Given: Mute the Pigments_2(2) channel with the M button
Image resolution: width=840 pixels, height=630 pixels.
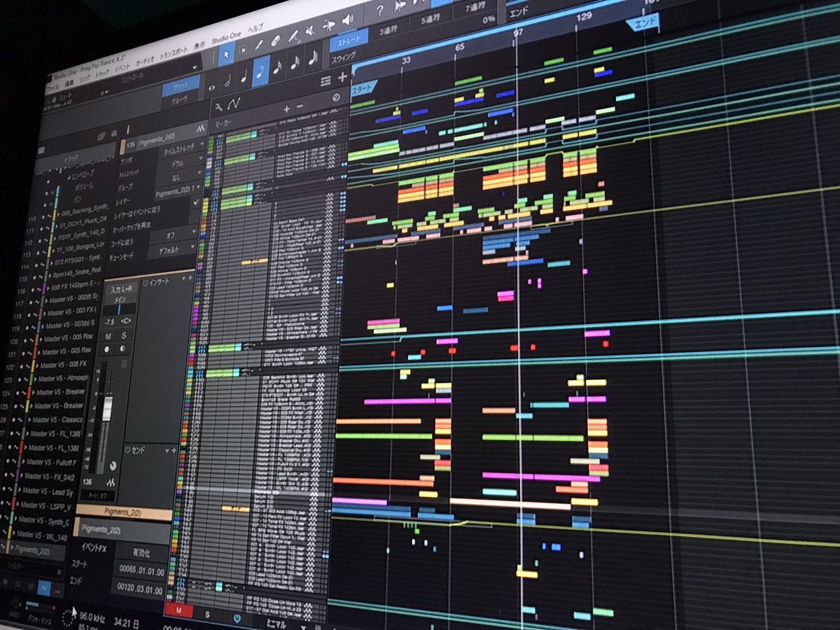Looking at the screenshot, I should tap(107, 337).
